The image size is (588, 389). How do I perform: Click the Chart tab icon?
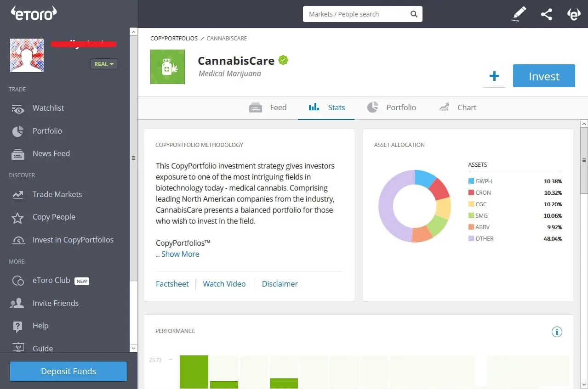444,107
